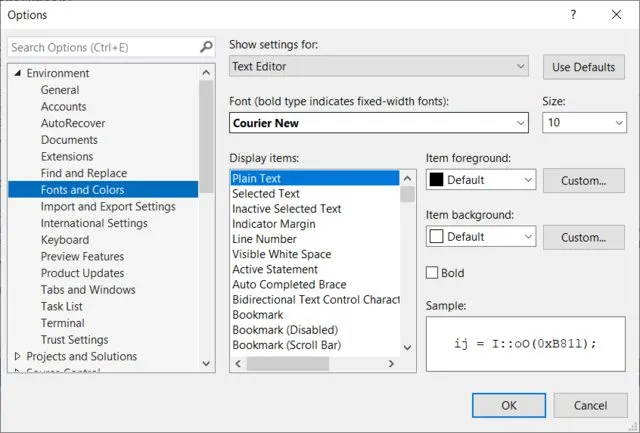
Task: Open the Show settings for dropdown
Action: pos(379,67)
